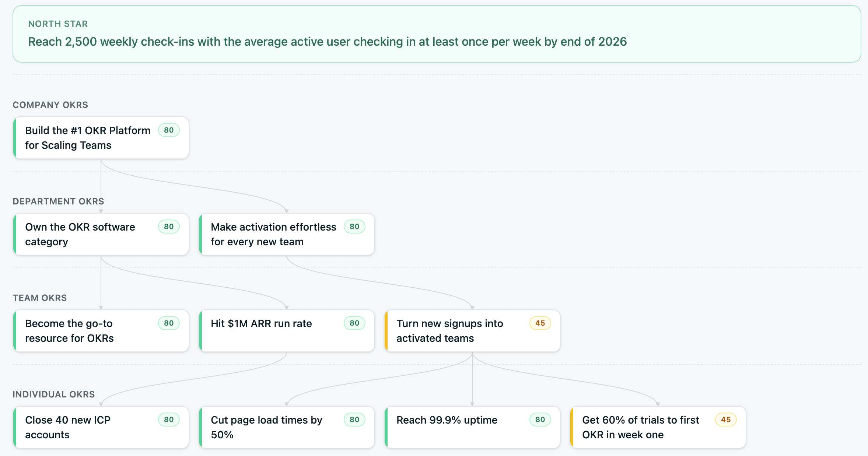
Task: Click the 80 score on Reach 99.9% uptime
Action: pos(540,420)
